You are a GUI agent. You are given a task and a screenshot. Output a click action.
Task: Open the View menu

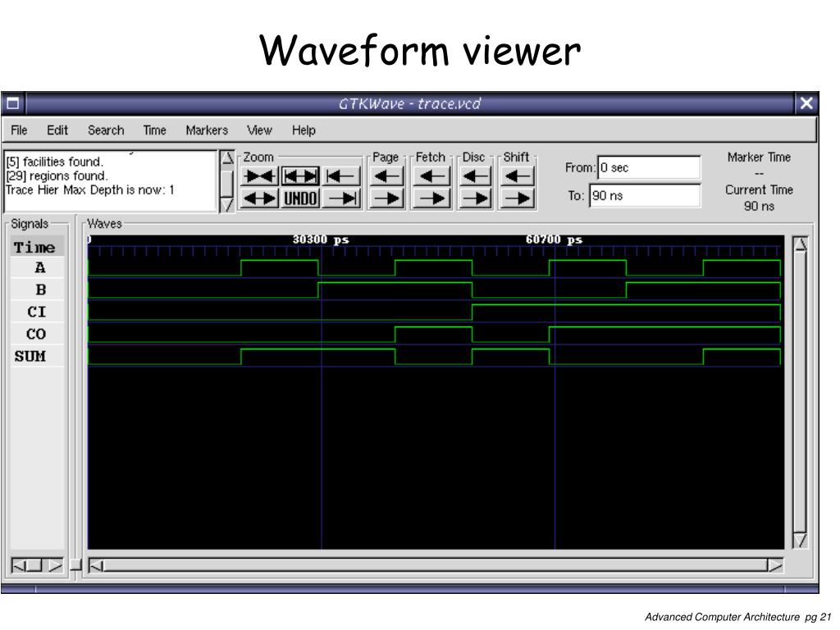point(259,130)
